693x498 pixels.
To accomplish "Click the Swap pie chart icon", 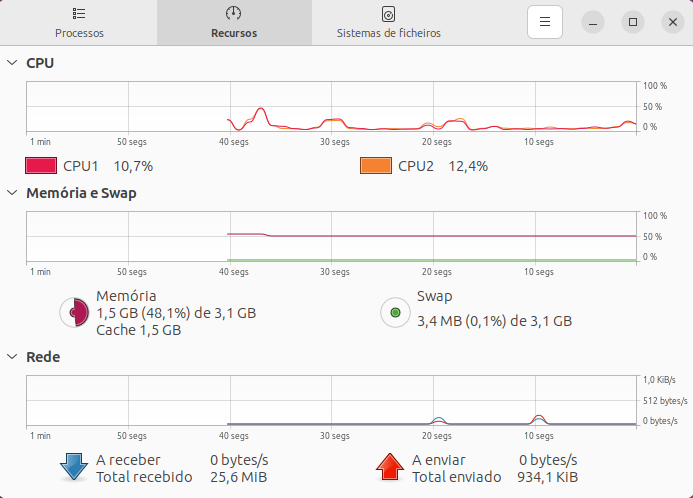I will 395,313.
